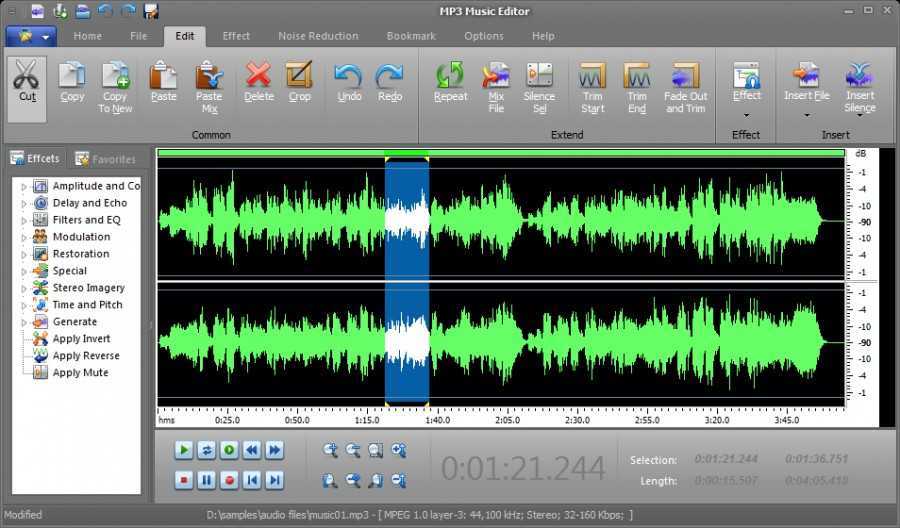900x528 pixels.
Task: Open the Effect dropdown arrow
Action: tap(746, 115)
